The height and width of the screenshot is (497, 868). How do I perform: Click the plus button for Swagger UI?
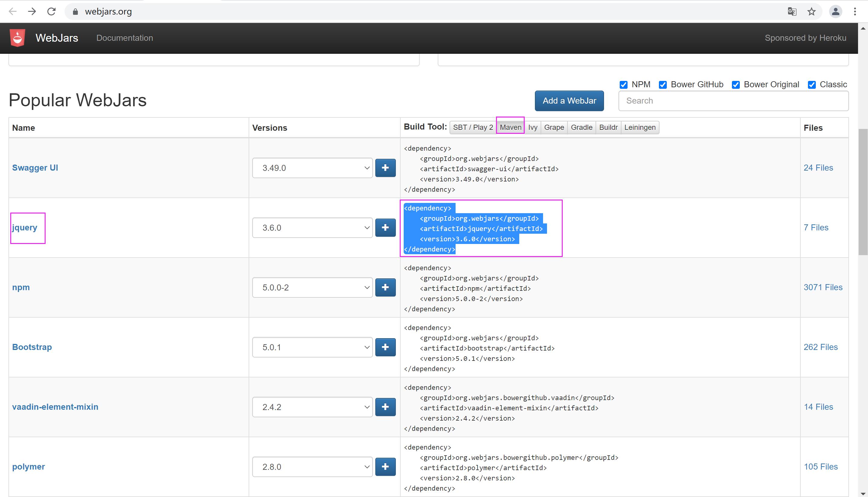pyautogui.click(x=385, y=168)
